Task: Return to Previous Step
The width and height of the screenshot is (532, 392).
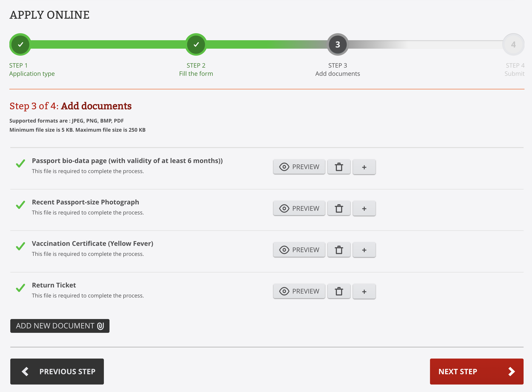Action: (x=57, y=371)
